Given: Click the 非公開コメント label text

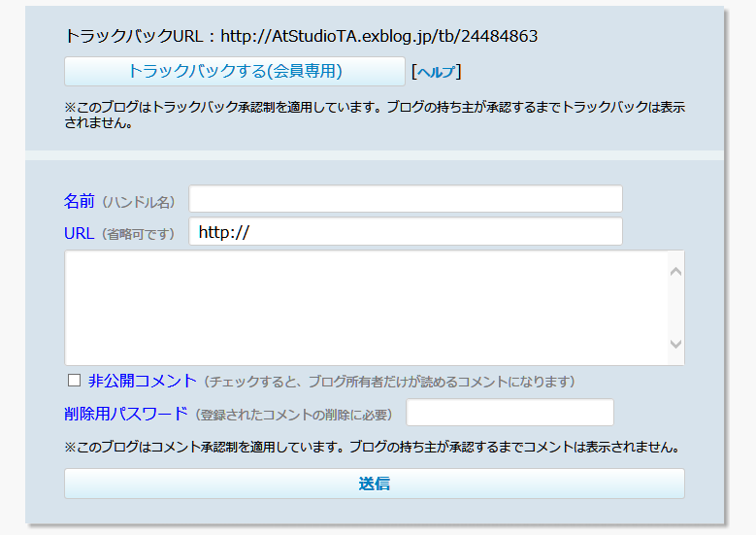Looking at the screenshot, I should 143,382.
